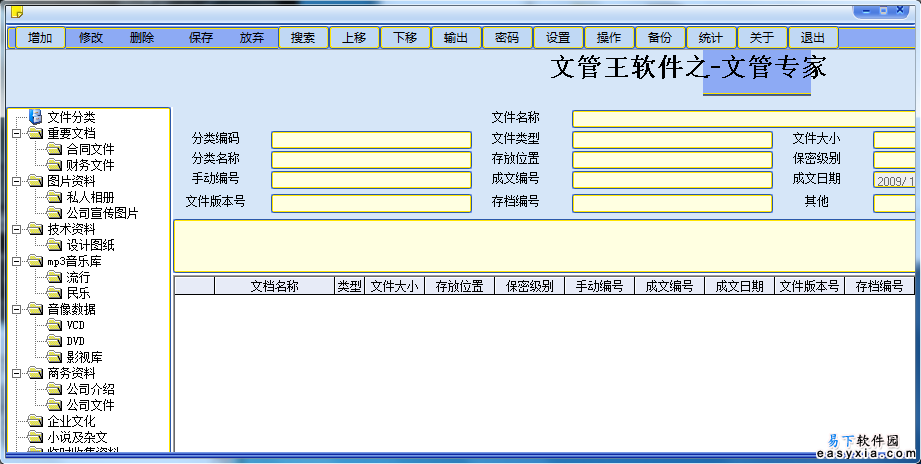Screen dimensions: 921x464
Task: Collapse the 音像数据 tree node
Action: (16, 309)
